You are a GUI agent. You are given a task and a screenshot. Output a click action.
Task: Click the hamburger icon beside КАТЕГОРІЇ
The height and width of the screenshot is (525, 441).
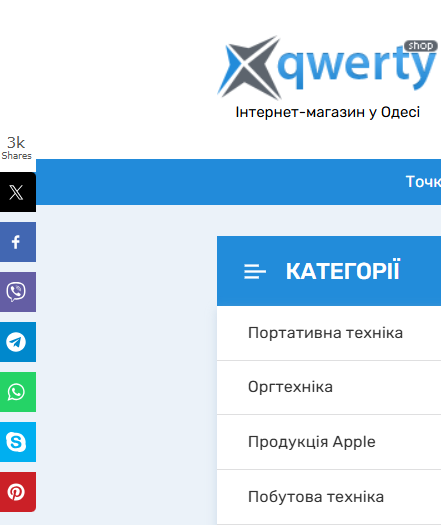click(x=255, y=271)
